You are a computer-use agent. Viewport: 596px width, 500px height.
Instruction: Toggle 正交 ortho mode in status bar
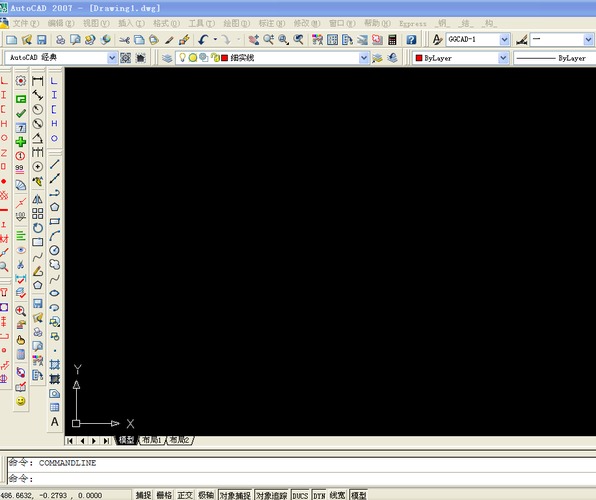click(x=185, y=495)
